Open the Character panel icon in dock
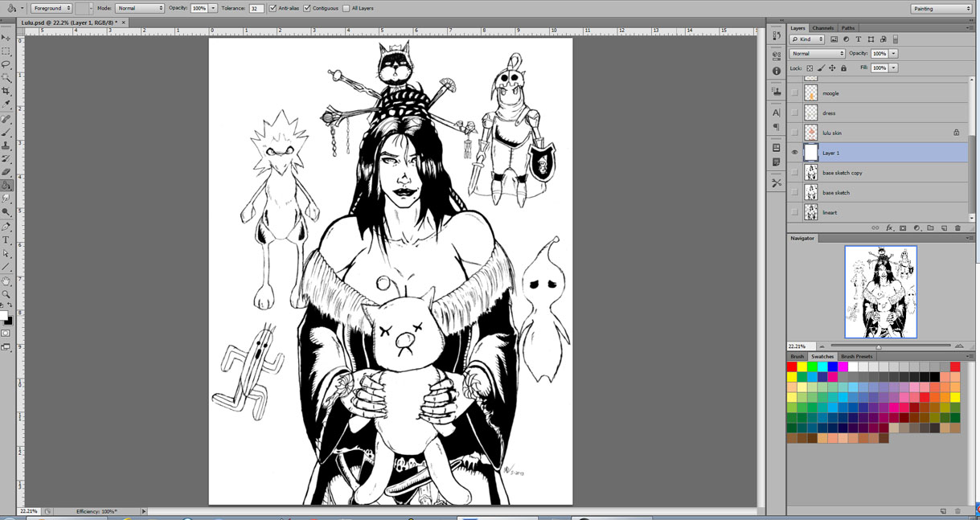This screenshot has width=980, height=520. [x=776, y=113]
